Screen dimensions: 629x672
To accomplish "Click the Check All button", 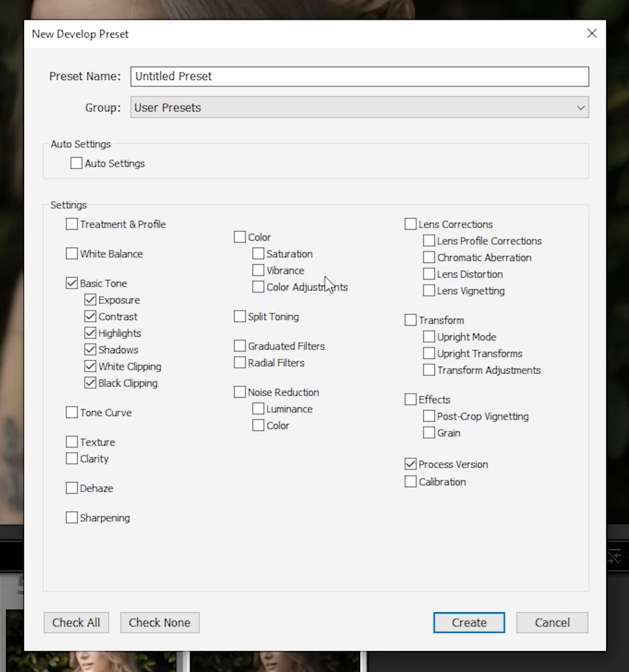I will pyautogui.click(x=76, y=622).
